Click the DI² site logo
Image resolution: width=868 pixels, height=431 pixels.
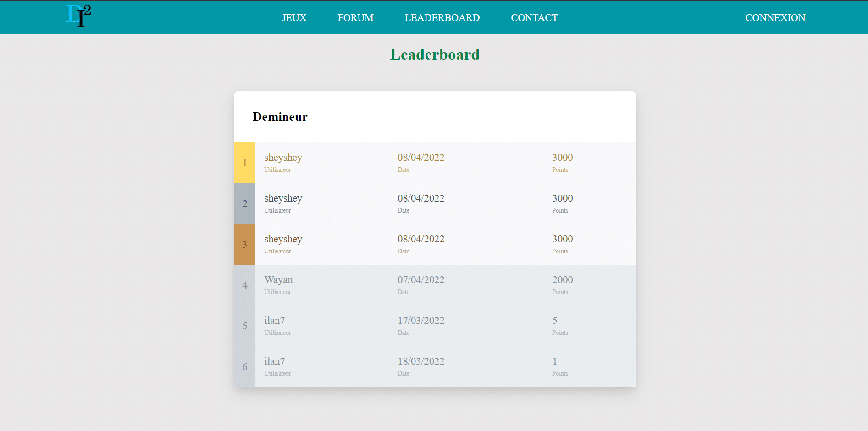[x=78, y=15]
